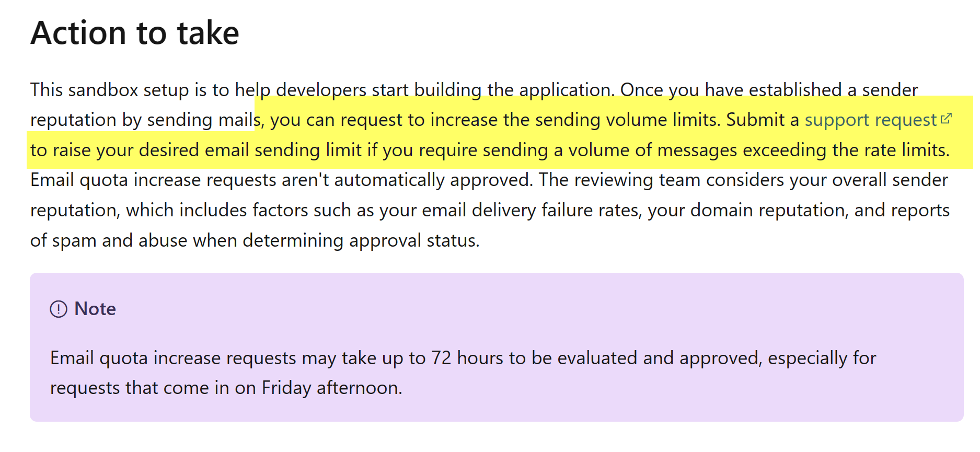Click the word developers in first line
Screen dimensions: 980x452
[x=321, y=90]
